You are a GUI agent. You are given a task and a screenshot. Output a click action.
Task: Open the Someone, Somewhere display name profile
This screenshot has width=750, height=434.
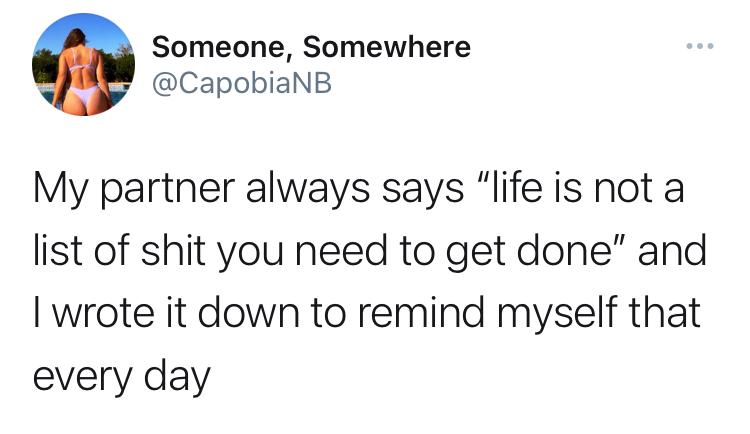tap(311, 47)
